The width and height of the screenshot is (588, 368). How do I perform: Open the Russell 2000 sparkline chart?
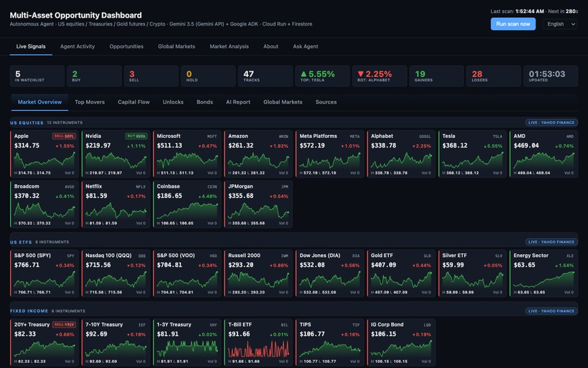258,280
